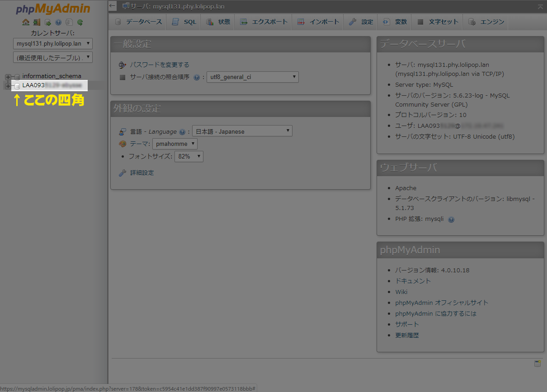Click the バージョン情報: 4.0.10.18 text
Image resolution: width=547 pixels, height=392 pixels.
(432, 270)
